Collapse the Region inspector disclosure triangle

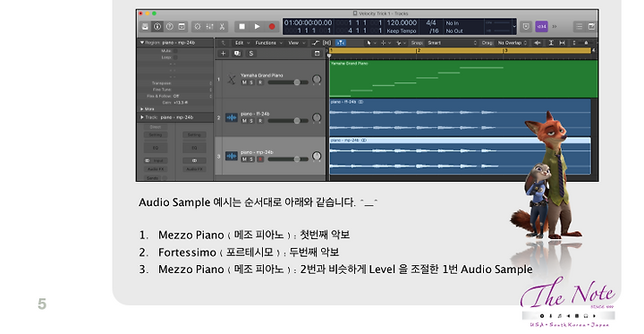142,42
